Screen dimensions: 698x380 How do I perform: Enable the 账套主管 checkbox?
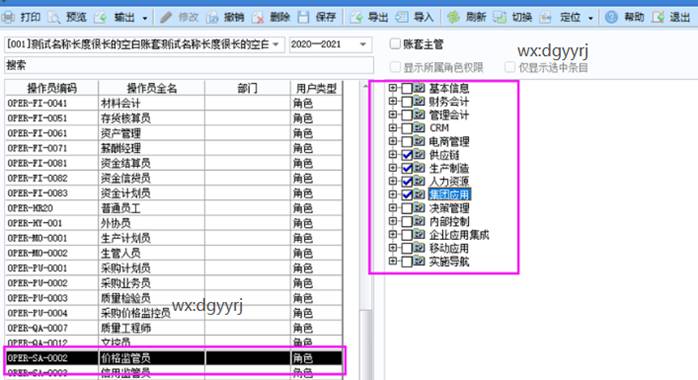click(x=395, y=44)
